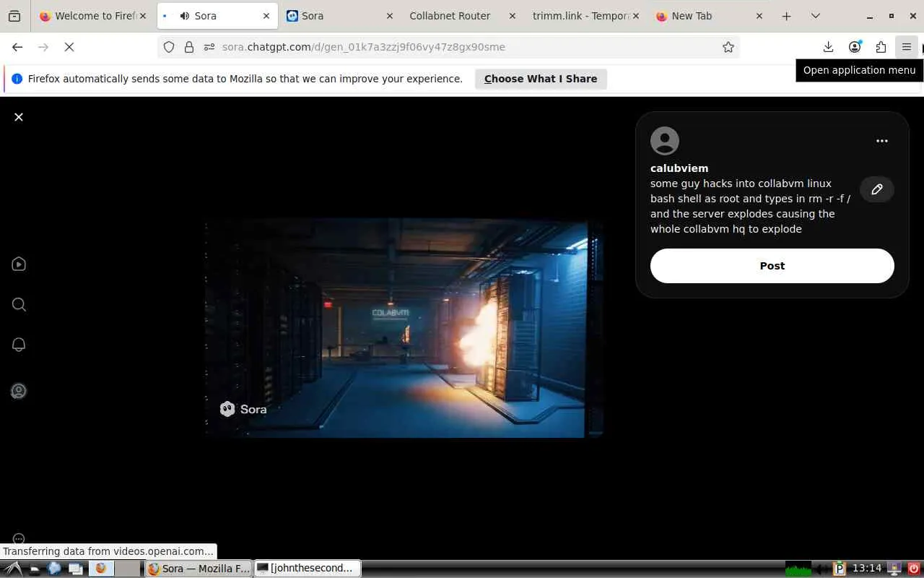Click the Firefox launcher in the taskbar
This screenshot has height=578, width=924.
tap(100, 569)
